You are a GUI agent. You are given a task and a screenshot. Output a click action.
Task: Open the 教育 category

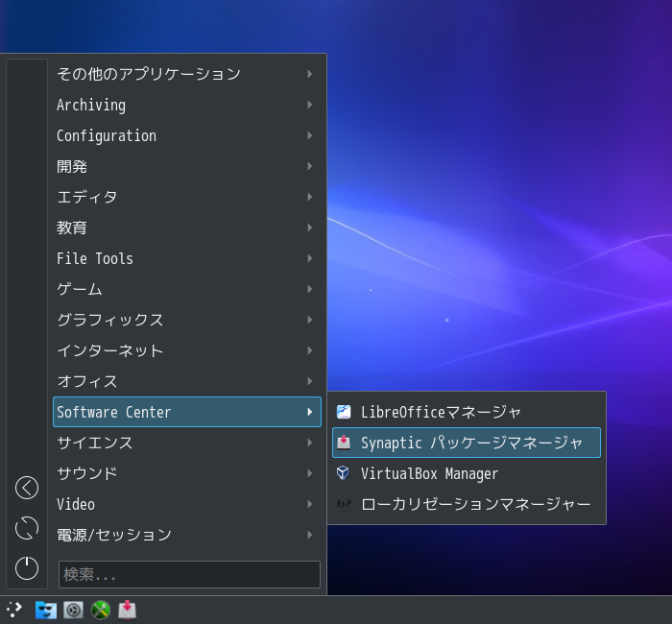click(187, 228)
